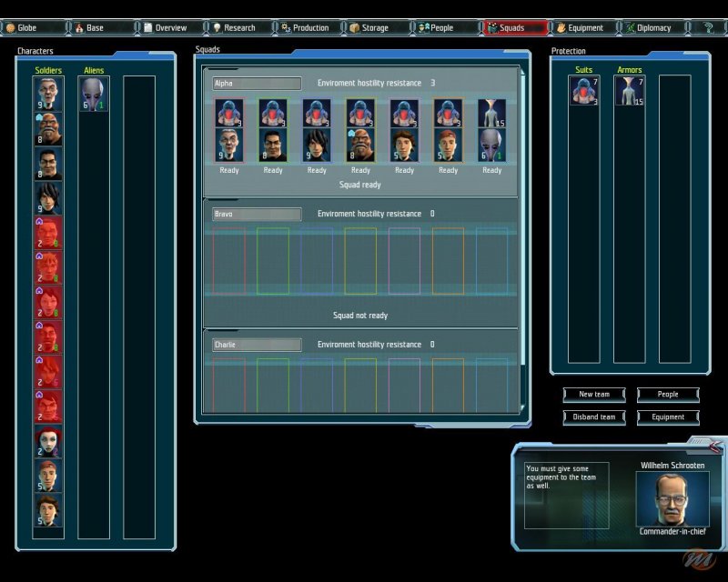Click the Bravo squad name field
This screenshot has height=582, width=728.
click(x=257, y=215)
